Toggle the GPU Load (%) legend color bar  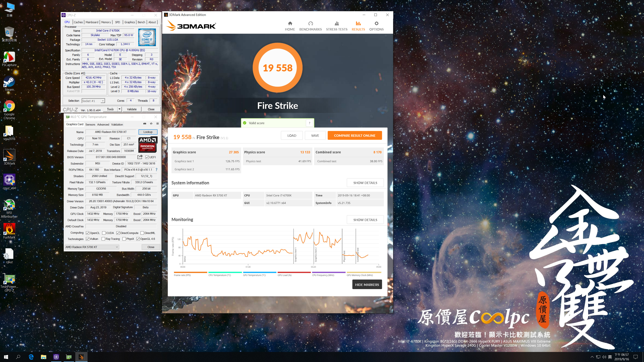click(x=294, y=272)
